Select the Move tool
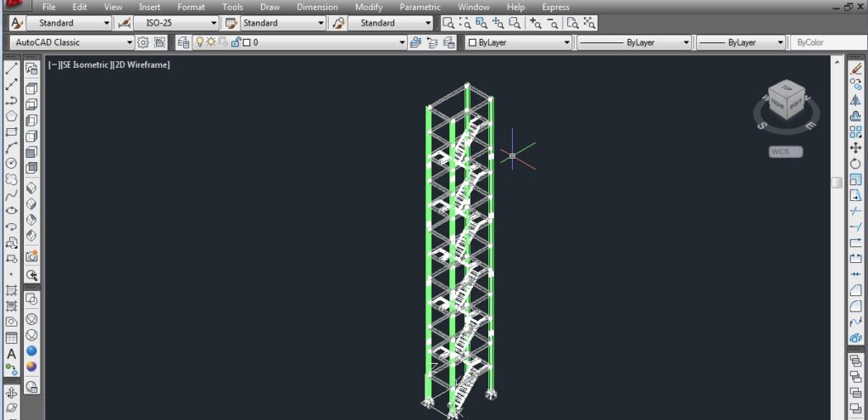The width and height of the screenshot is (868, 420). (x=856, y=148)
